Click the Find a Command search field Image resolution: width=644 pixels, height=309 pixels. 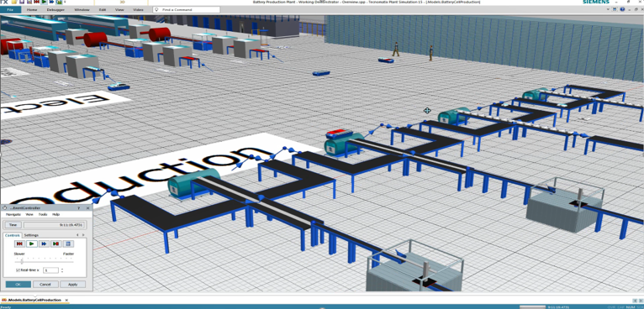coord(186,9)
